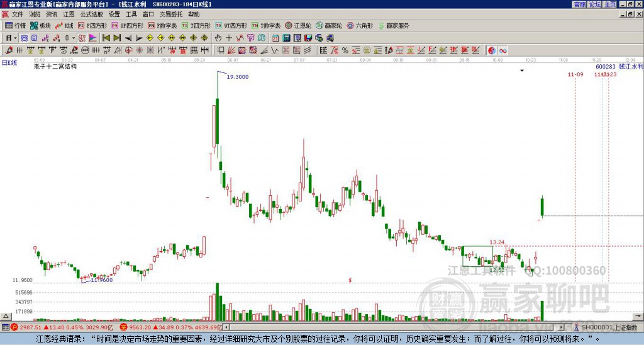The image size is (644, 345).
Task: Open the 六角形 hexagon tool
Action: pos(360,25)
